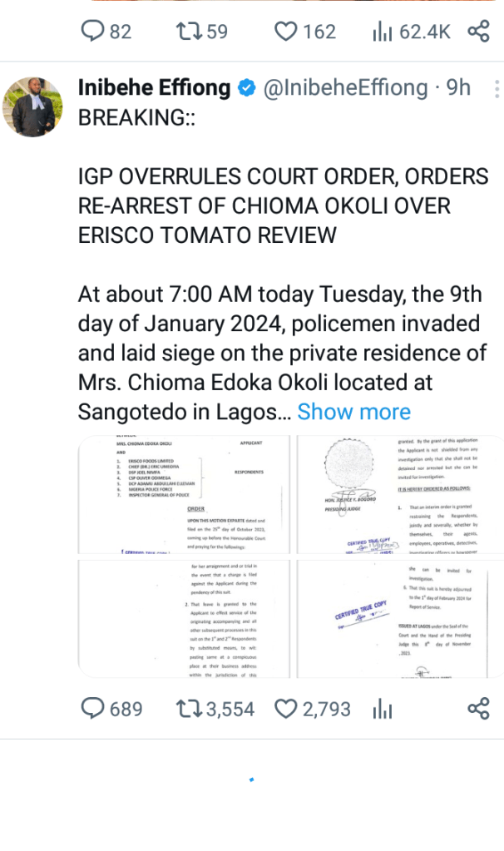This screenshot has height=851, width=504.
Task: Share the top tweet
Action: (478, 32)
